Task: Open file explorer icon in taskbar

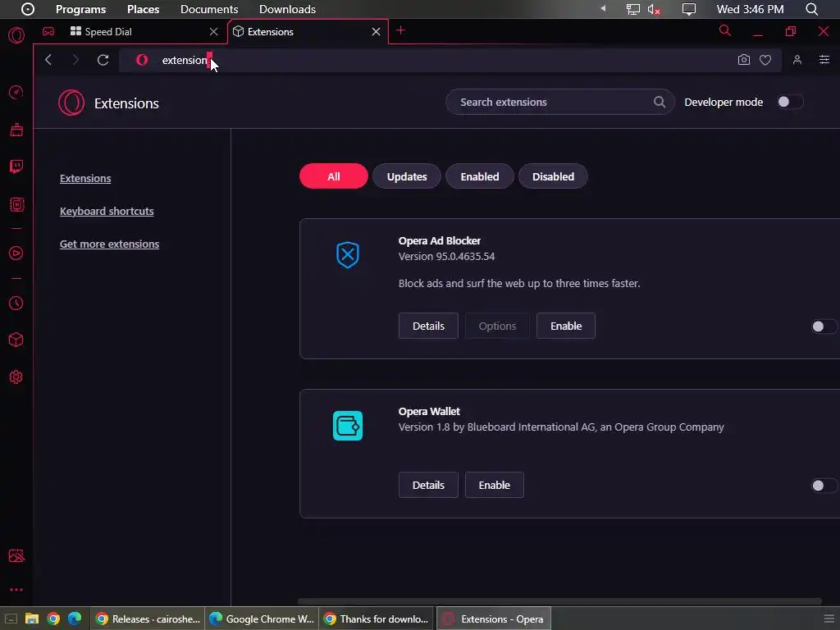Action: pos(32,619)
